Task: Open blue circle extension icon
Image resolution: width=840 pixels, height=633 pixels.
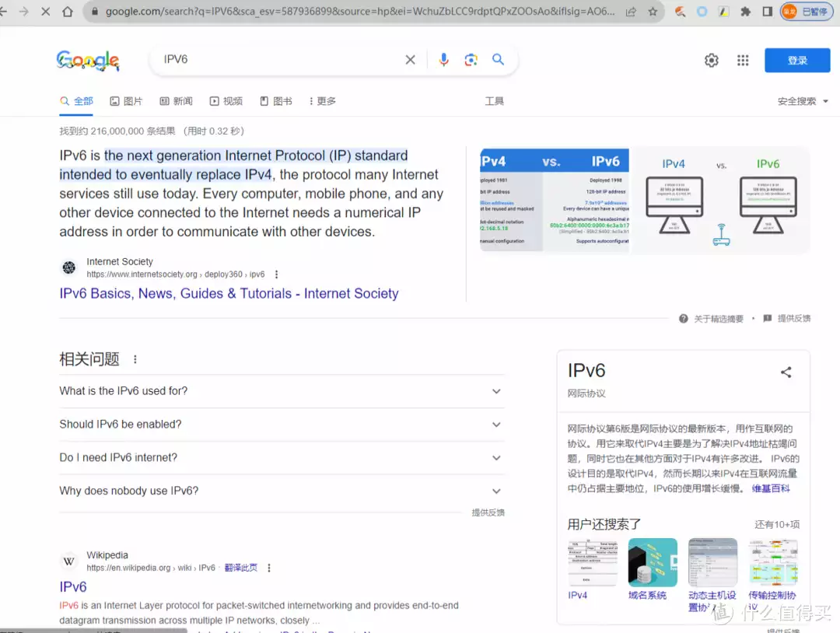Action: tap(702, 11)
